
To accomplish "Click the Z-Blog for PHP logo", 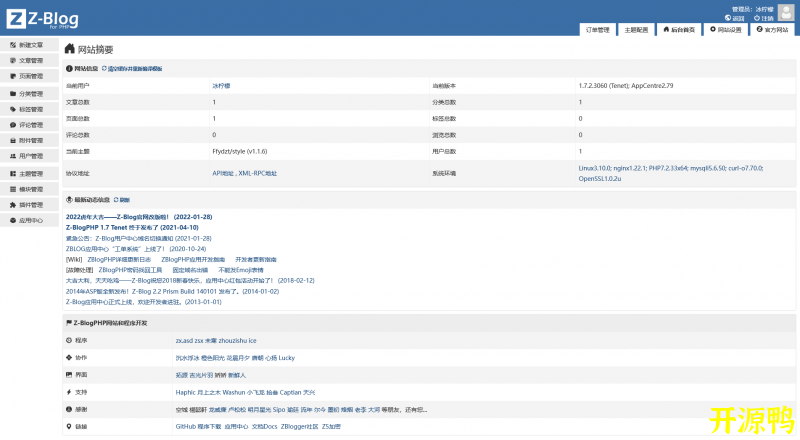I will (42, 19).
